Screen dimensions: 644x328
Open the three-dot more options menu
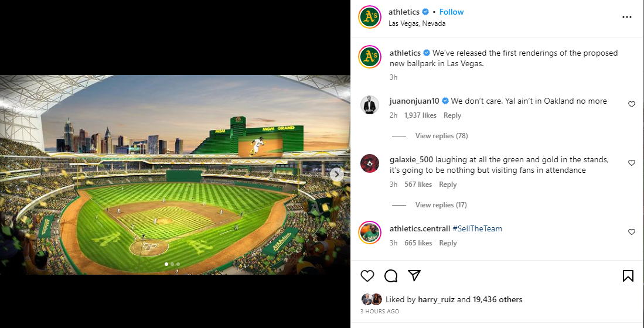[x=627, y=17]
